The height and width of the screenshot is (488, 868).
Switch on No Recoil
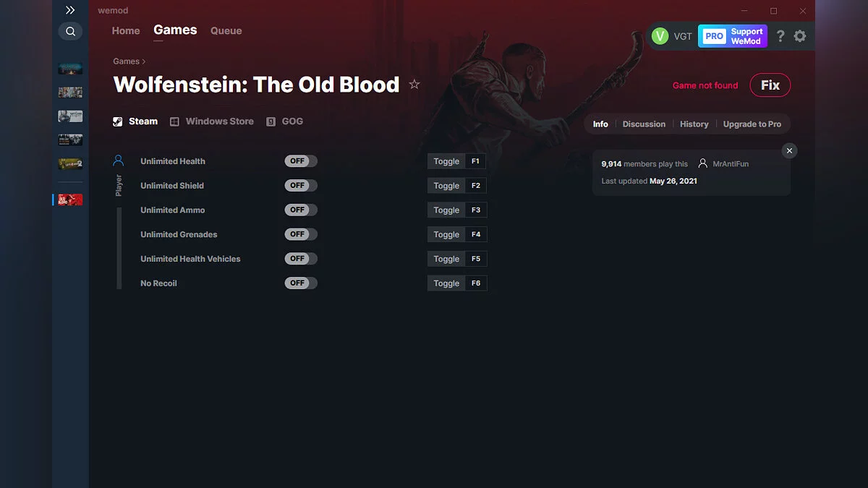pos(300,283)
